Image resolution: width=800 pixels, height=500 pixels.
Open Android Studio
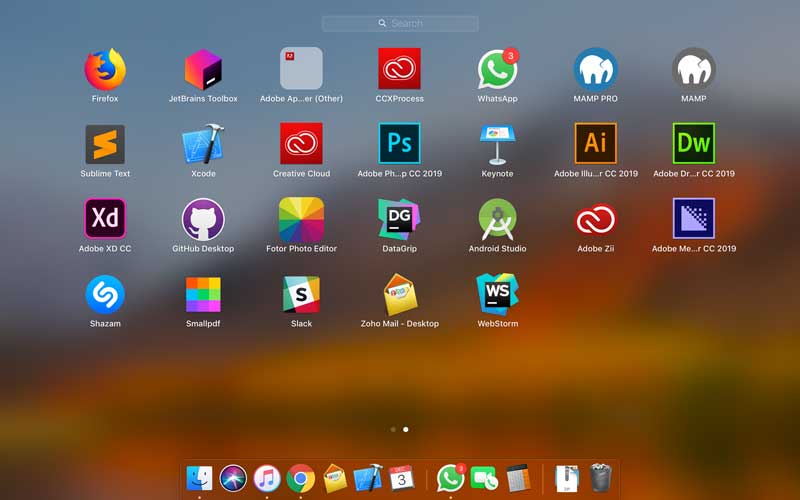[x=497, y=219]
